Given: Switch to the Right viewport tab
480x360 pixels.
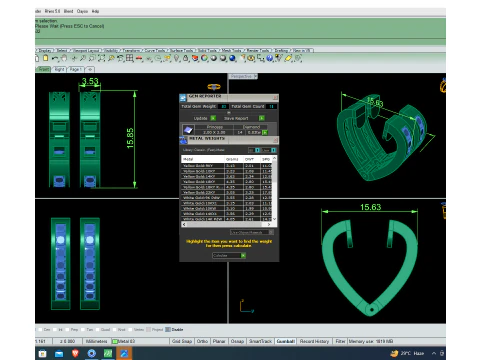Looking at the screenshot, I should tap(59, 69).
